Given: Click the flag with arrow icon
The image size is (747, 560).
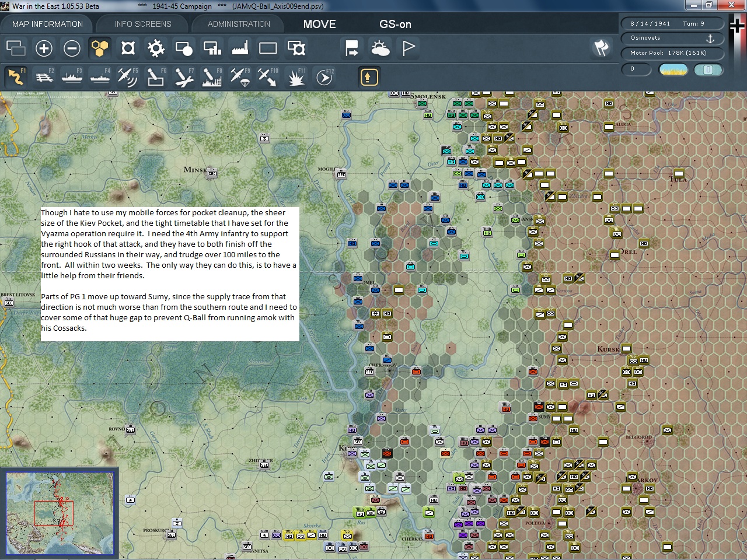Looking at the screenshot, I should point(352,48).
